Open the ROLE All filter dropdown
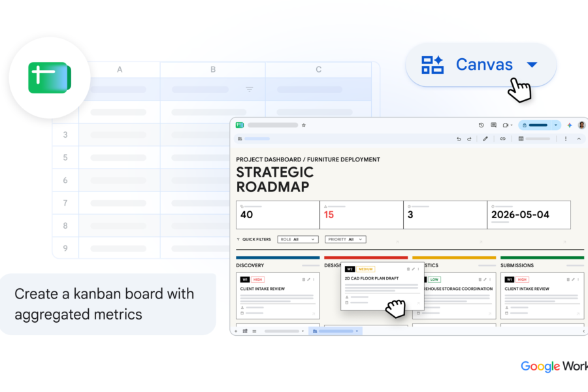 pos(298,239)
